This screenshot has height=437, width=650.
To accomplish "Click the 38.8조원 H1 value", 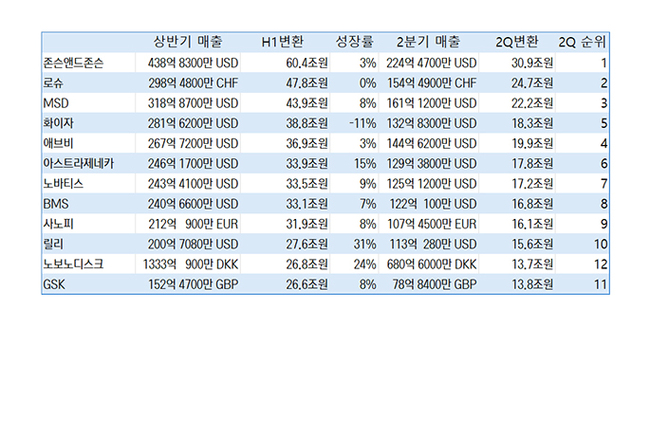I will click(x=307, y=123).
